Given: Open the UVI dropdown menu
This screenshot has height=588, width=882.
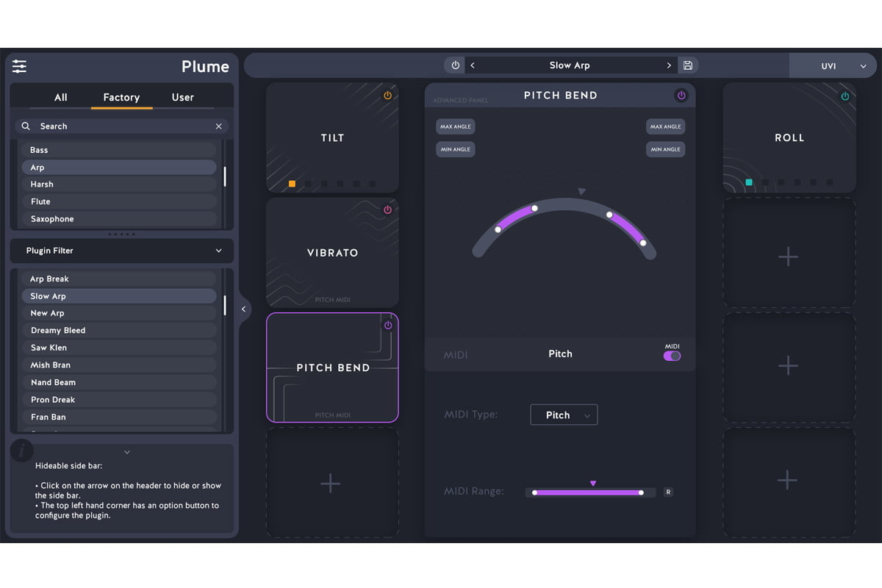Looking at the screenshot, I should pos(833,65).
